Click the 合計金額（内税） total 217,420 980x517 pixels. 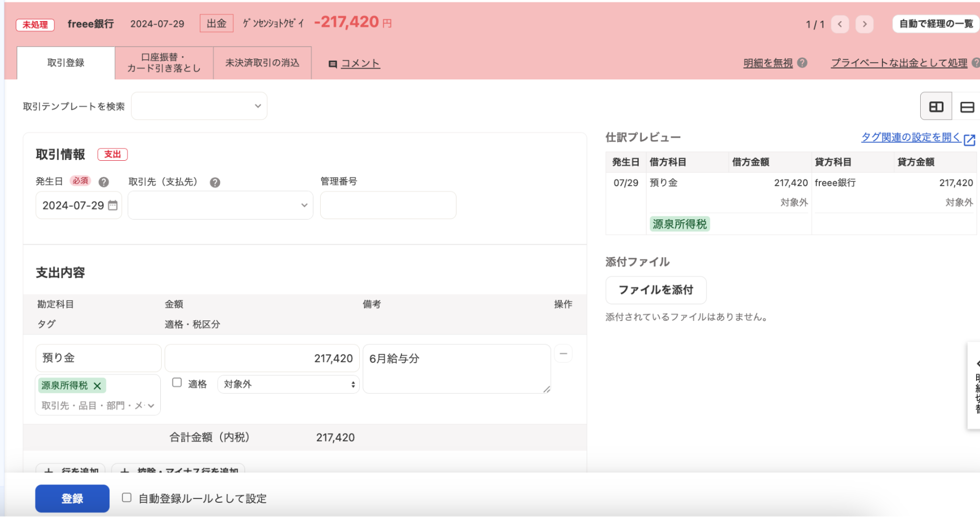click(335, 438)
